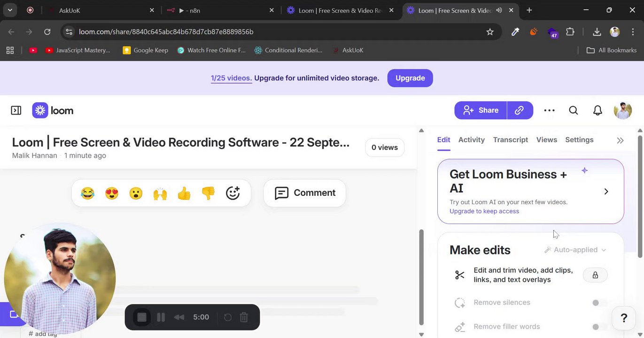Open the add-reaction emoji picker
The height and width of the screenshot is (338, 644).
[x=233, y=193]
